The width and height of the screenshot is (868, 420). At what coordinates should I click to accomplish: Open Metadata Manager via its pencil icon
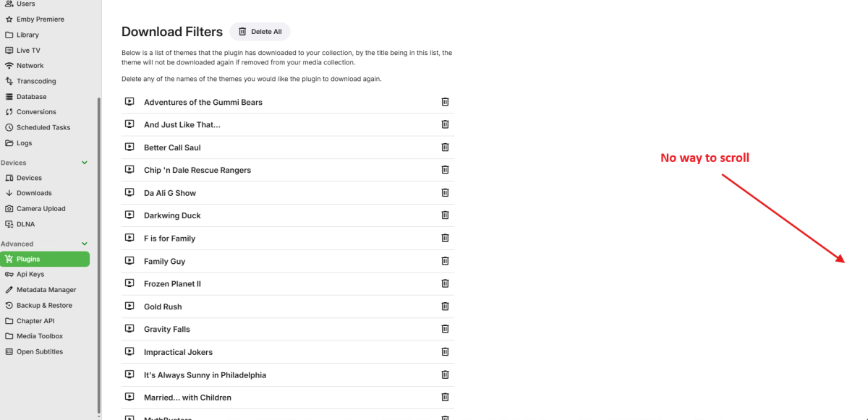9,289
